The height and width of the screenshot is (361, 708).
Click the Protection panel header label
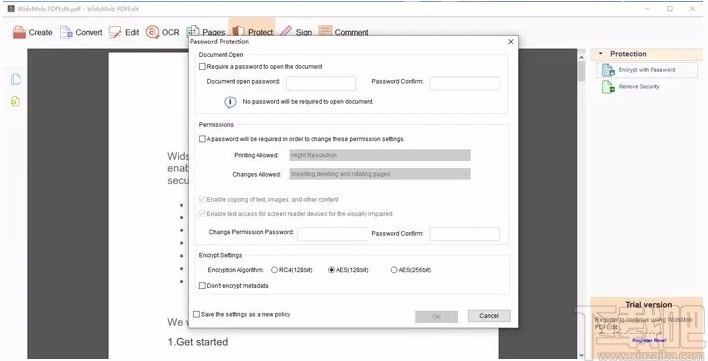628,54
